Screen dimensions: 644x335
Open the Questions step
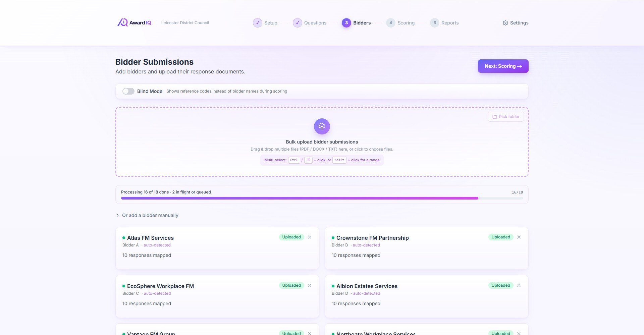[x=310, y=23]
